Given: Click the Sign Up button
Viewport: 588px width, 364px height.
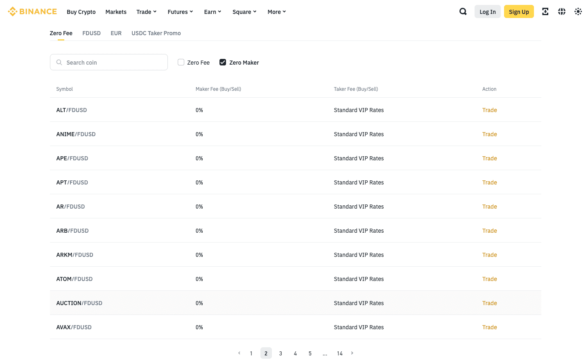Looking at the screenshot, I should point(519,12).
